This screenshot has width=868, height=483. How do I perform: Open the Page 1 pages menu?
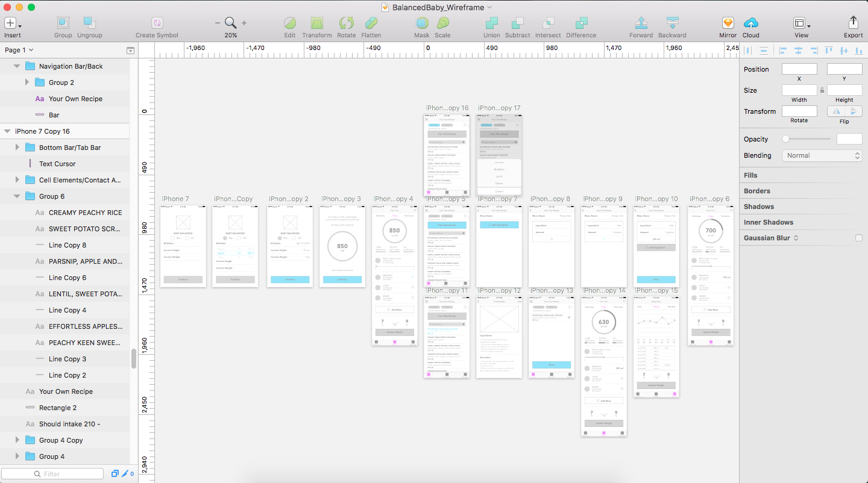19,50
